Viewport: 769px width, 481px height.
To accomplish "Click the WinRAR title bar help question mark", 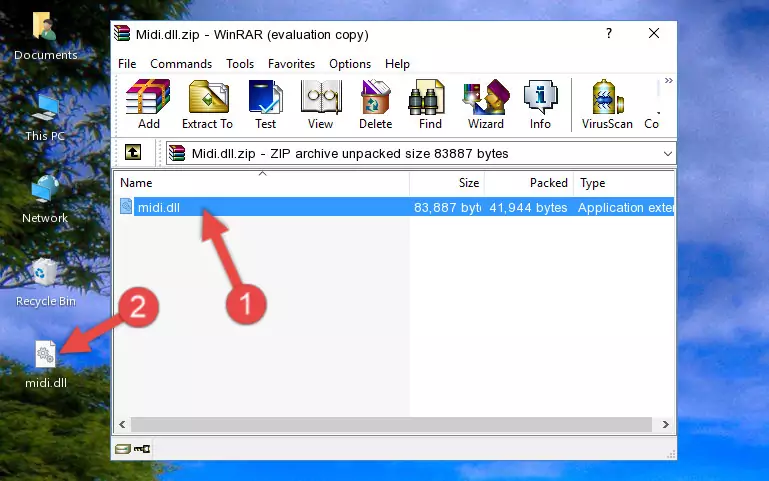I will point(609,33).
